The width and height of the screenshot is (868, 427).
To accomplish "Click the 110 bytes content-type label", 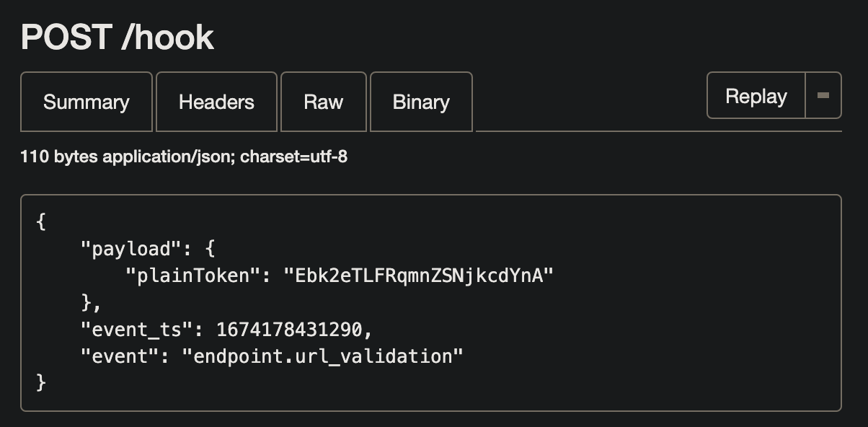I will click(184, 157).
